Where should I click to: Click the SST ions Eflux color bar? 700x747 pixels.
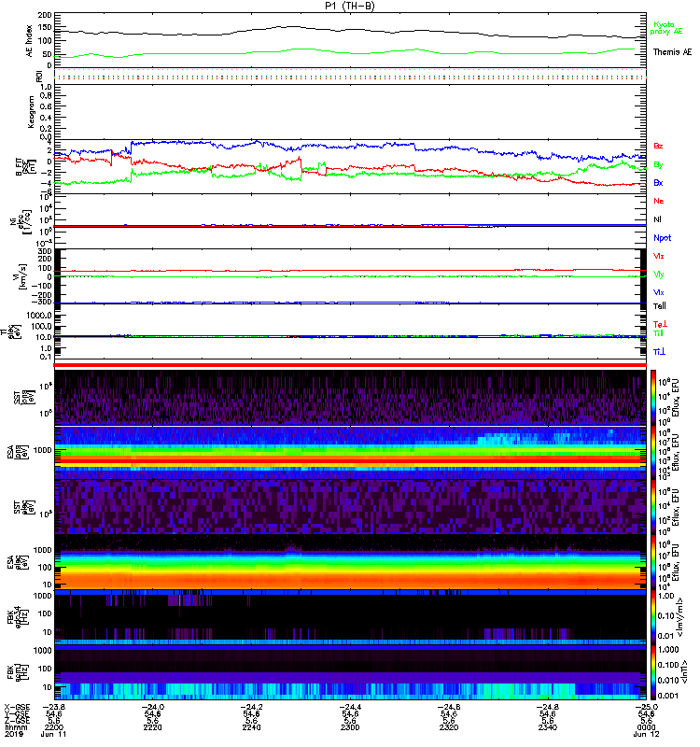[x=653, y=397]
